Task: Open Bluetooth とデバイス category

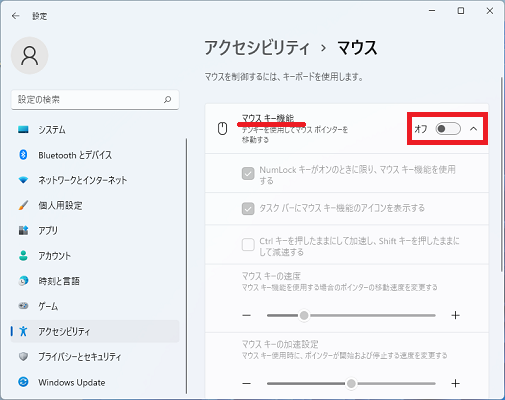Action: [95, 155]
